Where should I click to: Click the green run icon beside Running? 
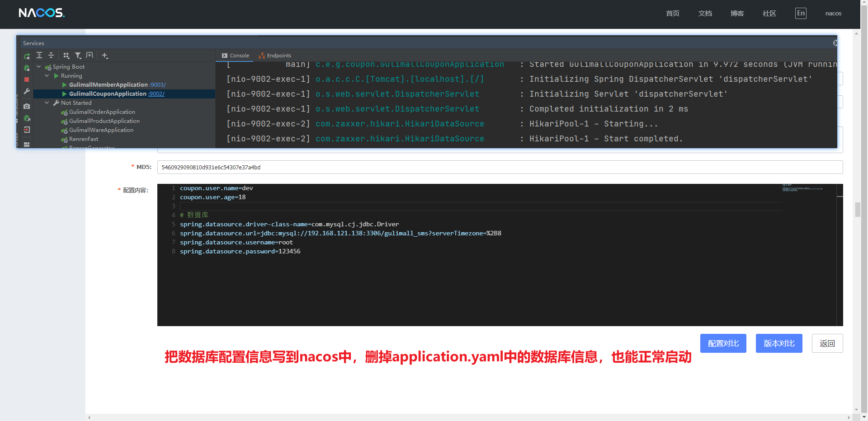[x=56, y=76]
